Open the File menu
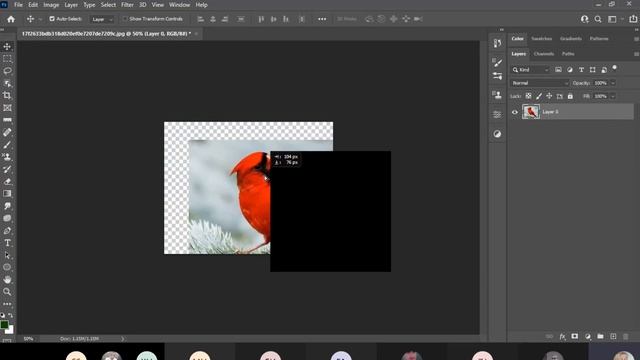Image resolution: width=640 pixels, height=360 pixels. (18, 5)
